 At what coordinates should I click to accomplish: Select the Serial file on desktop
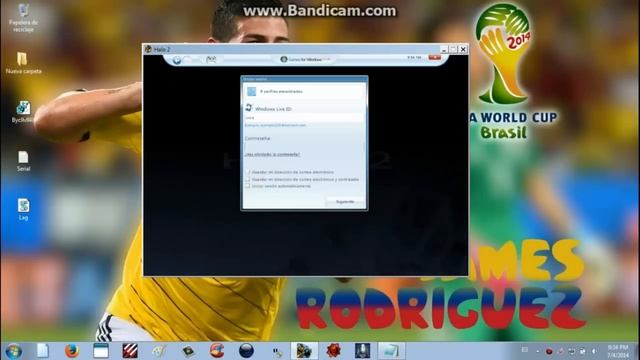[x=23, y=161]
